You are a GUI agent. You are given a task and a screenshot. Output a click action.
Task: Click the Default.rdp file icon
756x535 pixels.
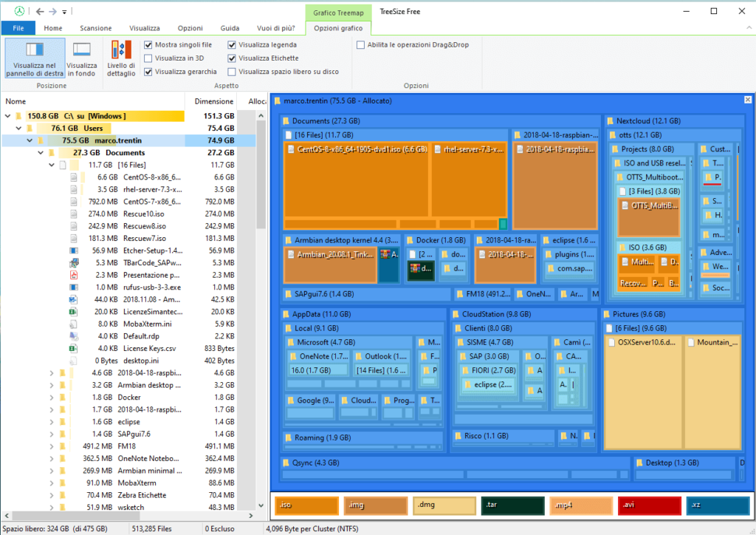click(74, 336)
